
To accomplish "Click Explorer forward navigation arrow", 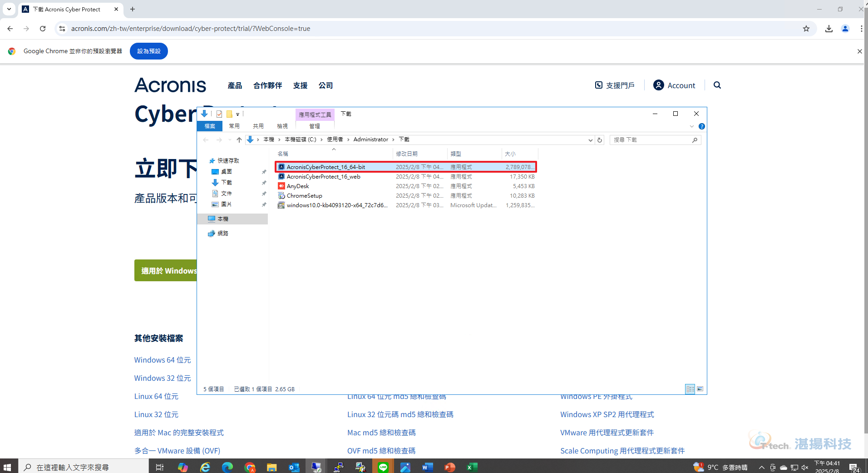I will [219, 139].
